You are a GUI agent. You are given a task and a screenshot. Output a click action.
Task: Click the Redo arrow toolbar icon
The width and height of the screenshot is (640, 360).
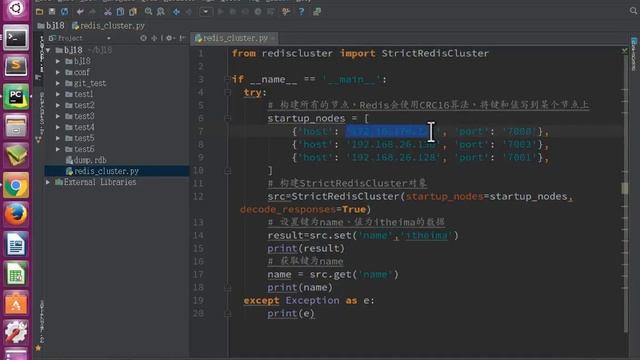pos(93,12)
